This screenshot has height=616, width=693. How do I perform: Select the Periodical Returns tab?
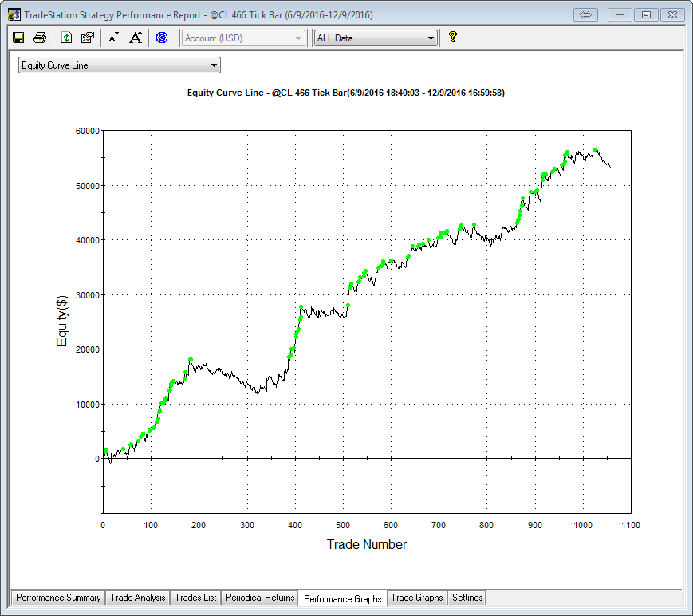point(260,598)
